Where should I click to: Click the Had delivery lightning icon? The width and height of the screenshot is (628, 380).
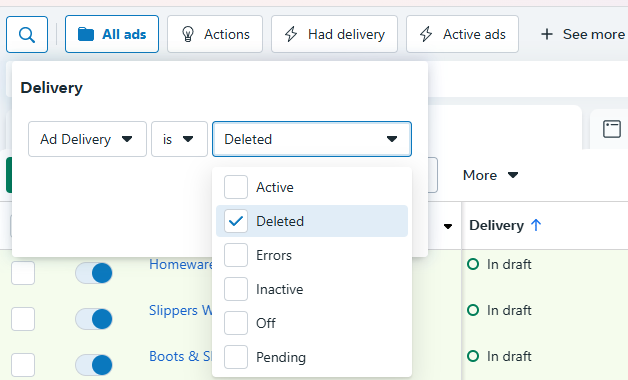tap(291, 34)
